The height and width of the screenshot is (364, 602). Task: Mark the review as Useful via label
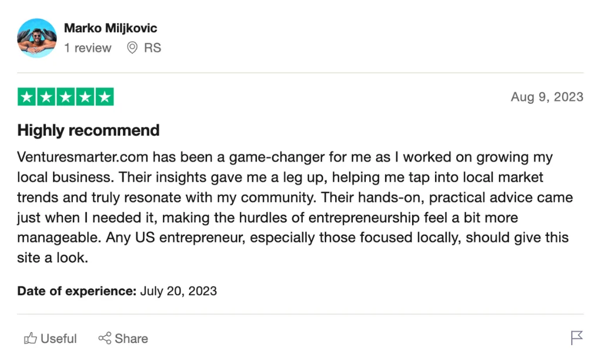(x=59, y=339)
